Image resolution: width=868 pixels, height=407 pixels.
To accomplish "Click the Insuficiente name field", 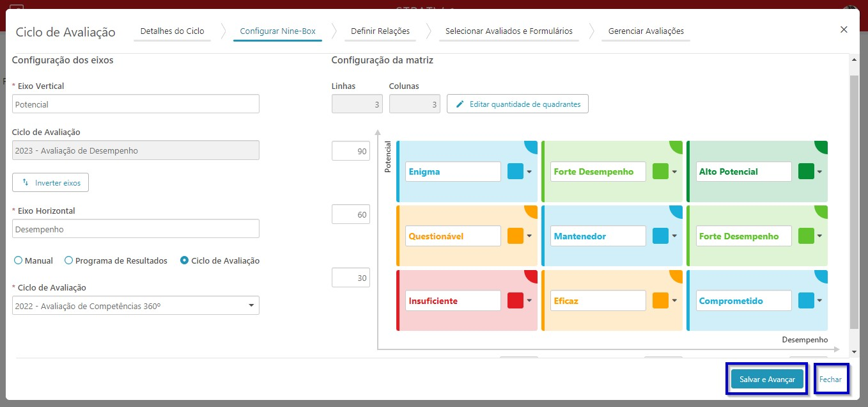I will [x=453, y=301].
